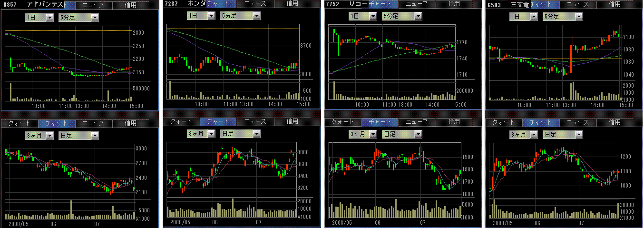Open 信用 tab in panel below Mitsubishi Electric

(615, 122)
